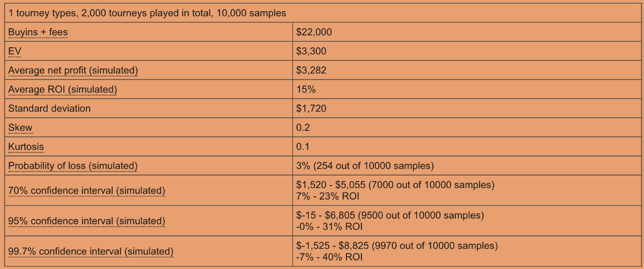Click the "Average ROI (simulated)" term
This screenshot has width=644, height=269.
tap(62, 89)
